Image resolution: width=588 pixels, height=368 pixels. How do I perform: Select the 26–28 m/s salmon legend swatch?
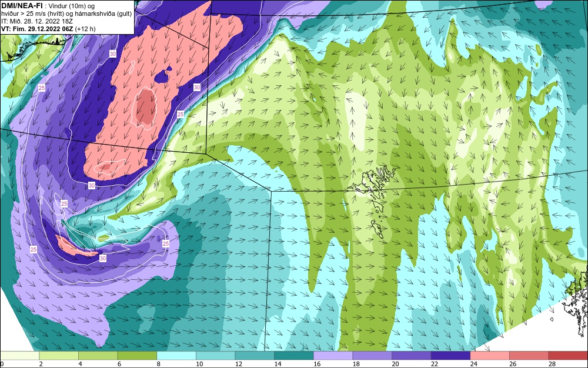click(529, 356)
